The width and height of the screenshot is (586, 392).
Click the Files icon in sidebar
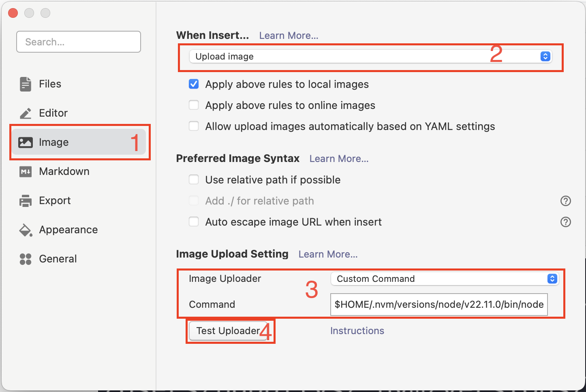(x=26, y=84)
